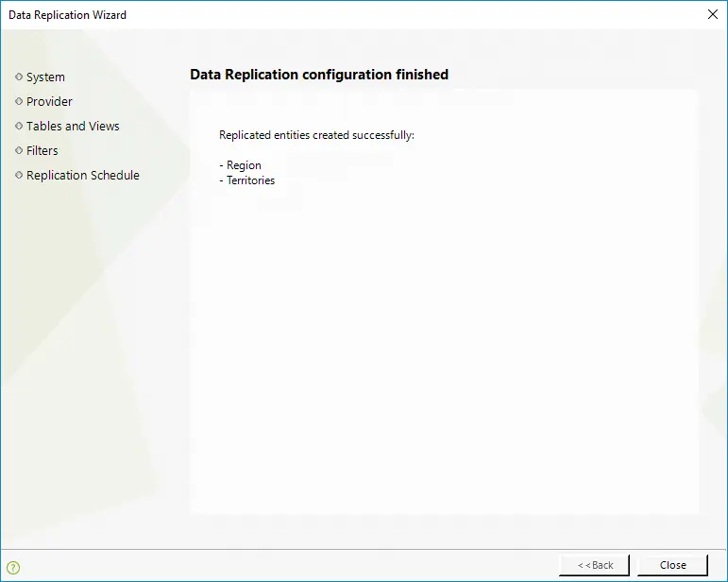Click the diamond bullet beside System

click(19, 77)
